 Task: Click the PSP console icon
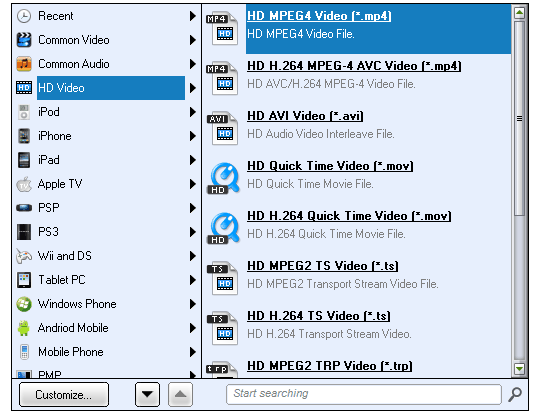[x=24, y=208]
